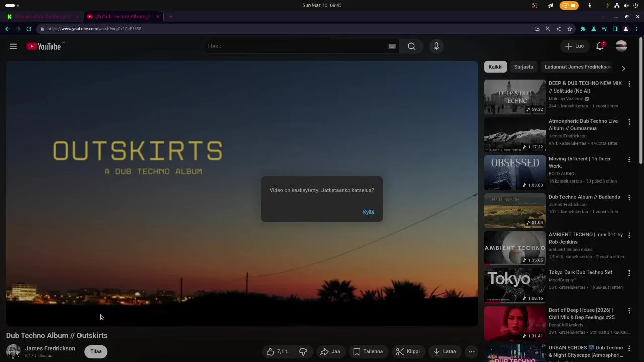The image size is (644, 362).
Task: Click the install app icon in address bar
Action: [537, 29]
